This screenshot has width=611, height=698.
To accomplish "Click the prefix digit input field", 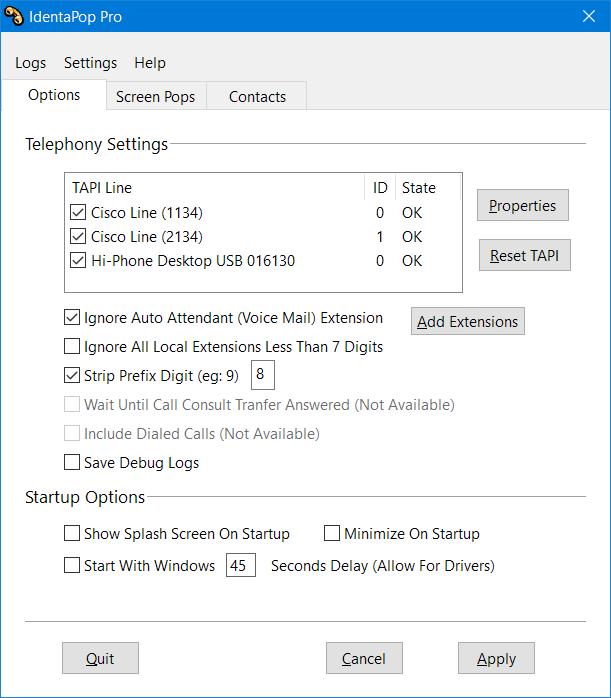I will coord(263,375).
